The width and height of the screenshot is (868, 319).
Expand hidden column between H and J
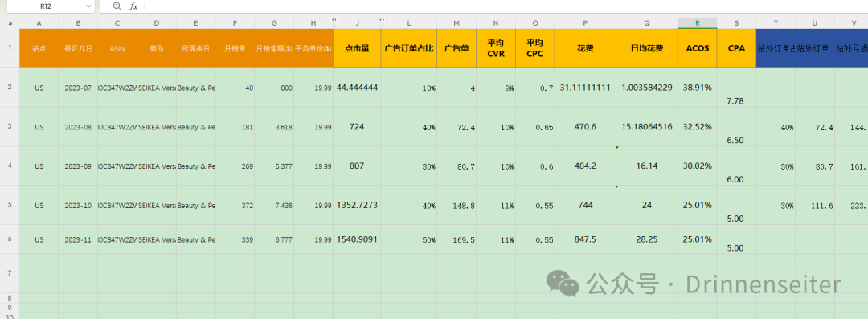pos(334,20)
